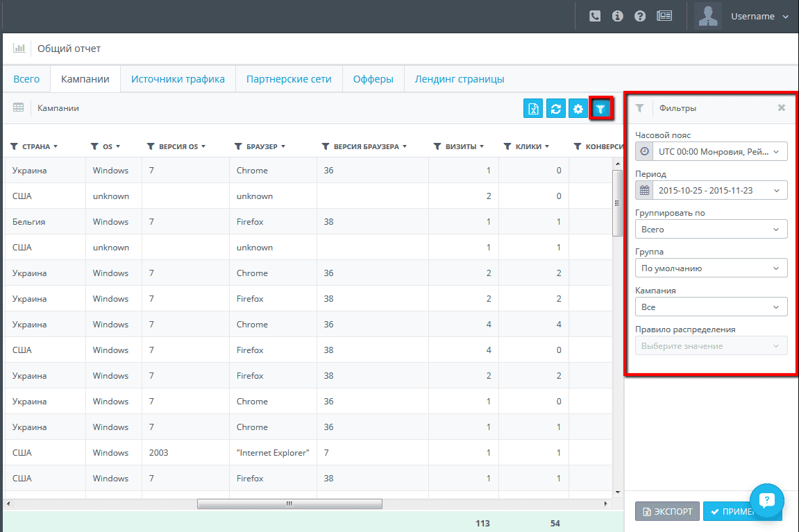Refresh the campaigns report table
The height and width of the screenshot is (532, 799).
[x=555, y=108]
